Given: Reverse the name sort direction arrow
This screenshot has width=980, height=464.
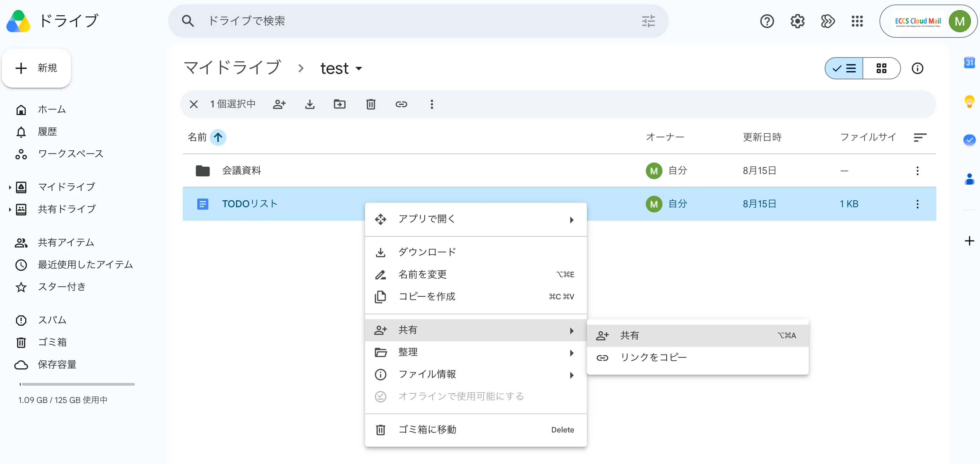Looking at the screenshot, I should [218, 137].
